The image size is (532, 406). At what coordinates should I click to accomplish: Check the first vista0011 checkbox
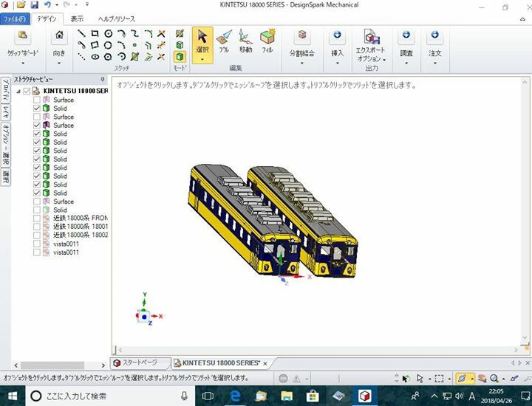point(37,244)
